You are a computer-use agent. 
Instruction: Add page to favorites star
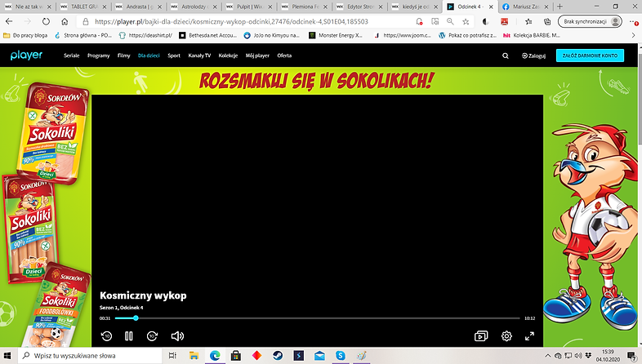(x=466, y=22)
